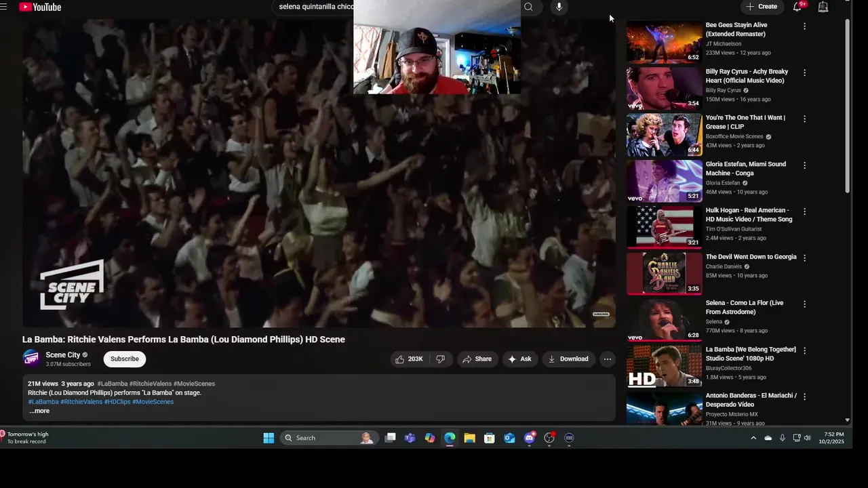Open the tray microphone icon
Viewport: 868px width, 488px height.
783,438
